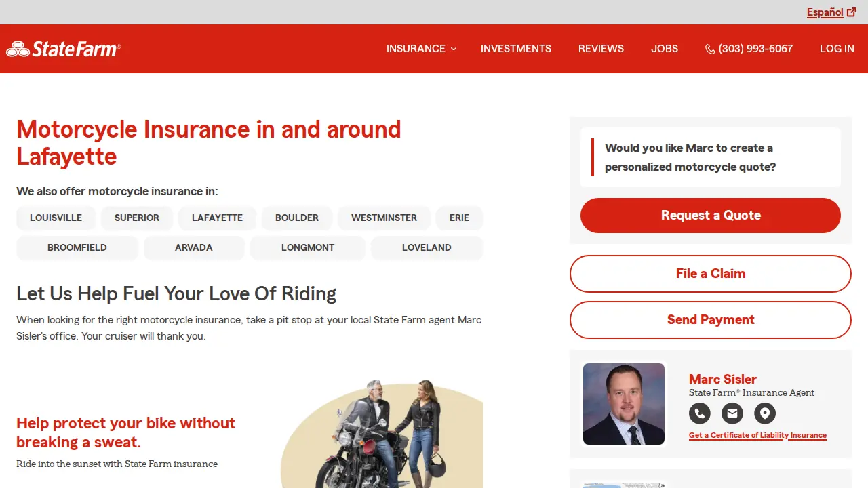Click the email envelope icon under Marc Sisler
Image resolution: width=868 pixels, height=488 pixels.
(x=732, y=413)
